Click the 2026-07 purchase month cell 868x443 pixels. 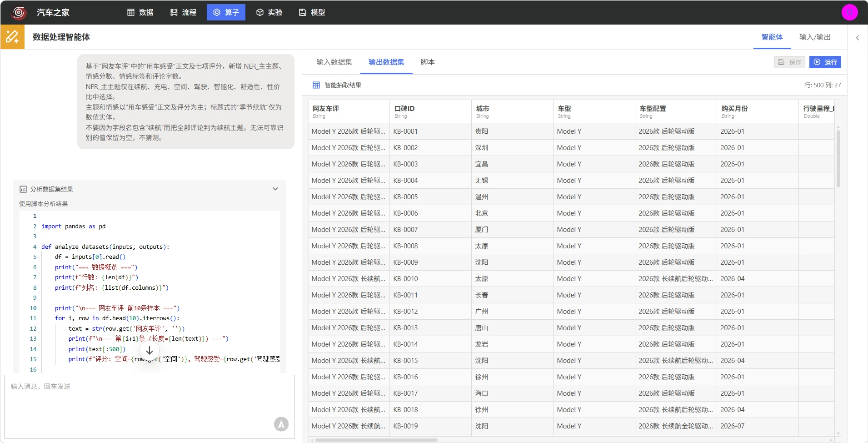click(758, 426)
